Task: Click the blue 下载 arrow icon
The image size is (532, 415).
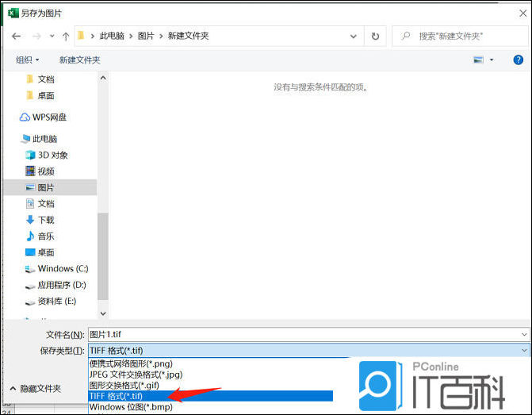Action: click(x=30, y=220)
